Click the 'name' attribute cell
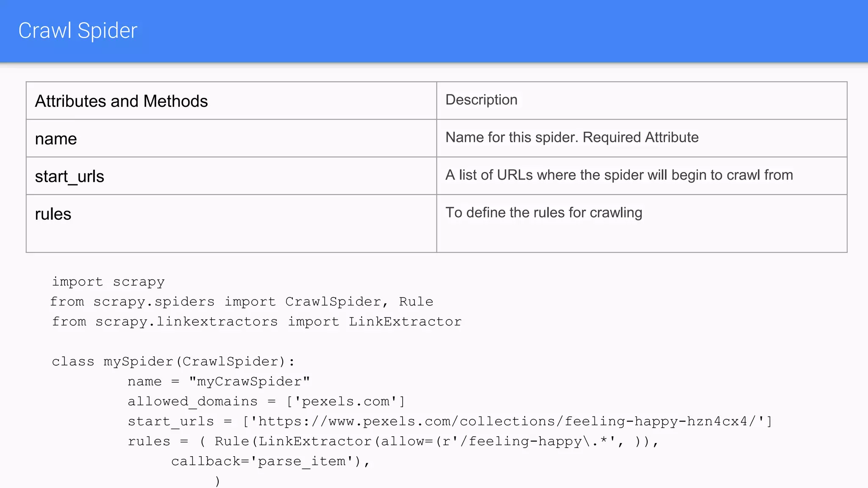 pos(231,139)
